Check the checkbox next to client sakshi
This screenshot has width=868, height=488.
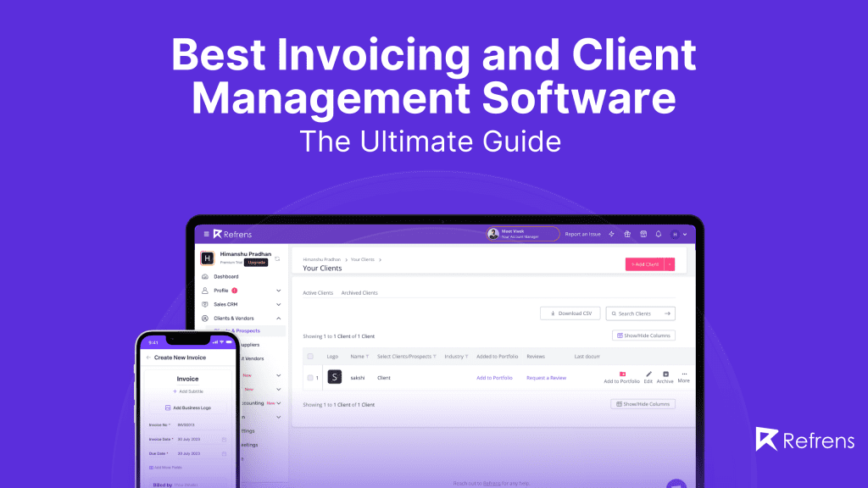pyautogui.click(x=310, y=375)
